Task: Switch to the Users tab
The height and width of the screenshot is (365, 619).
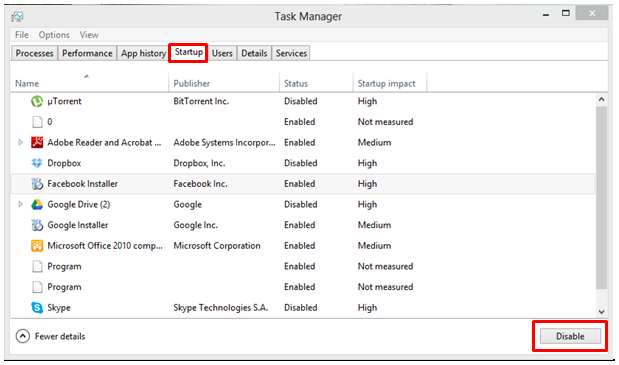Action: (222, 53)
